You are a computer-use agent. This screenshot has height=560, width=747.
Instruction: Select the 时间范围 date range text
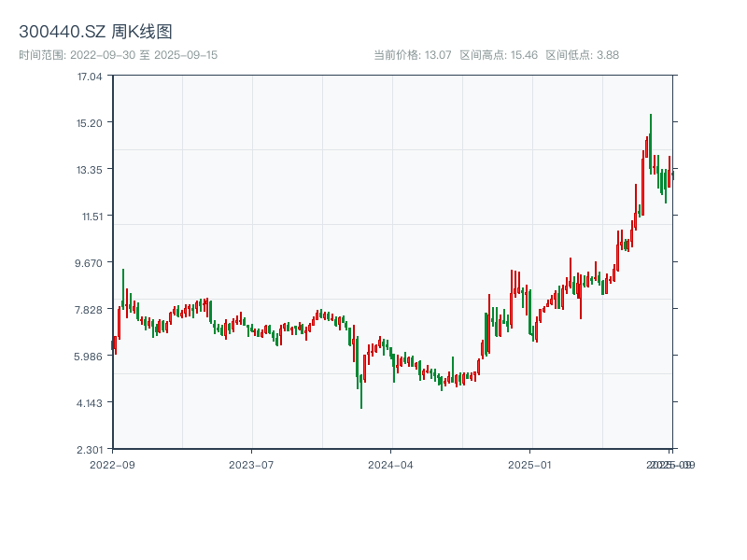coord(119,55)
